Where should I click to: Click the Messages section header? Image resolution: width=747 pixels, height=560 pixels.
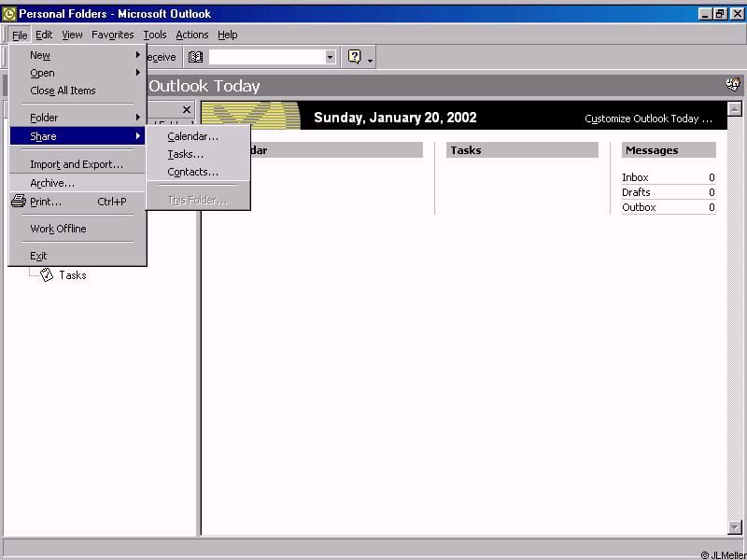pyautogui.click(x=669, y=150)
